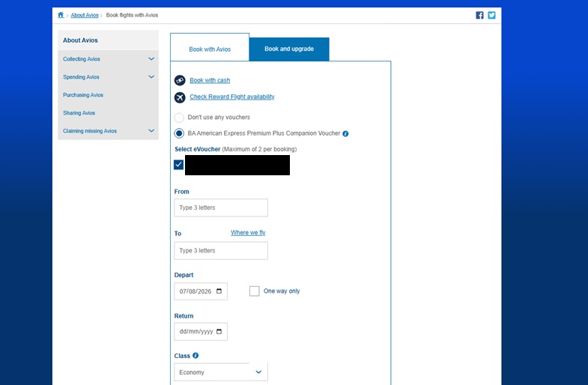Follow About Avios breadcrumb link
588x385 pixels.
click(x=85, y=15)
